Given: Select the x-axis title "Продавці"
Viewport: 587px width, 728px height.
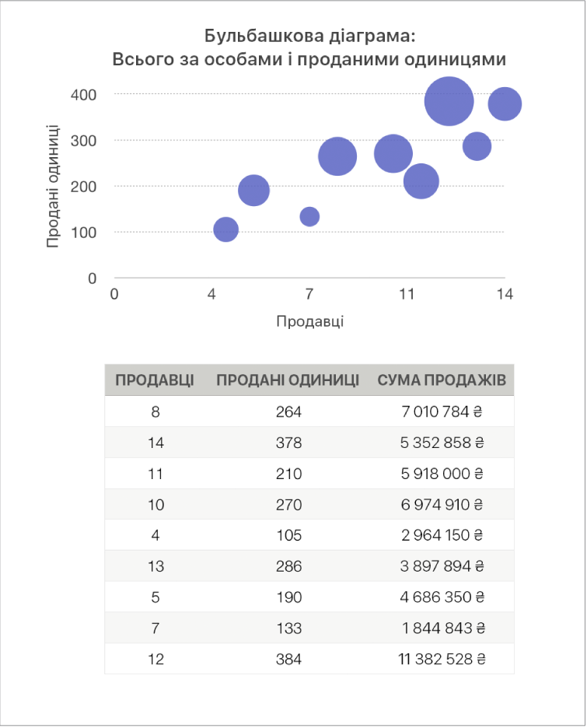Looking at the screenshot, I should tap(310, 321).
